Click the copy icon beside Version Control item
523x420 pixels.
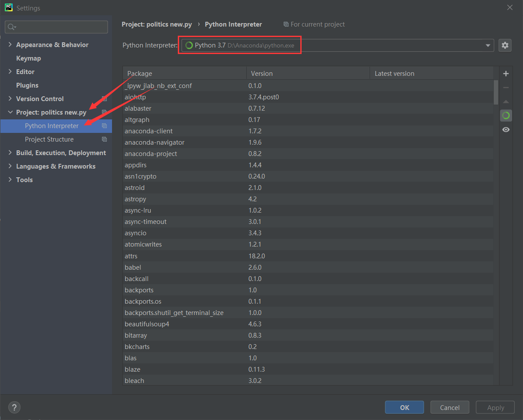point(104,99)
